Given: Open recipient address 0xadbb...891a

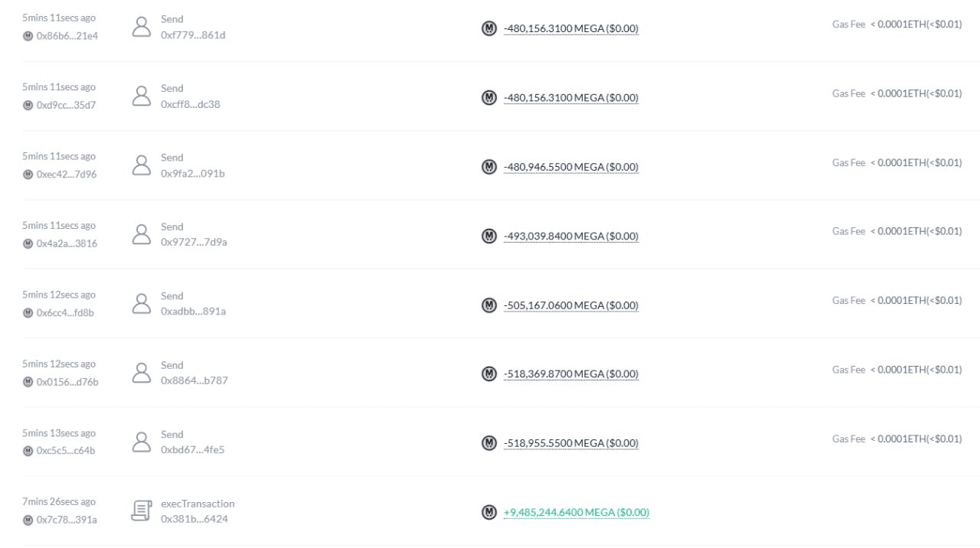Looking at the screenshot, I should point(193,312).
